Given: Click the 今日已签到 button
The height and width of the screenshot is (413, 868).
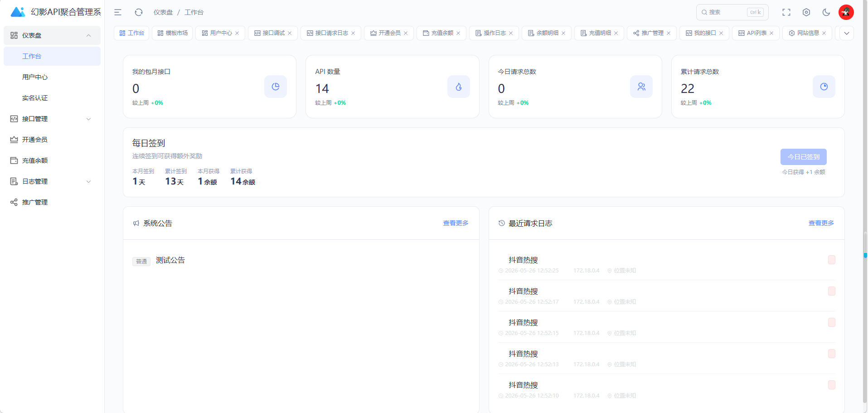Looking at the screenshot, I should [x=804, y=157].
